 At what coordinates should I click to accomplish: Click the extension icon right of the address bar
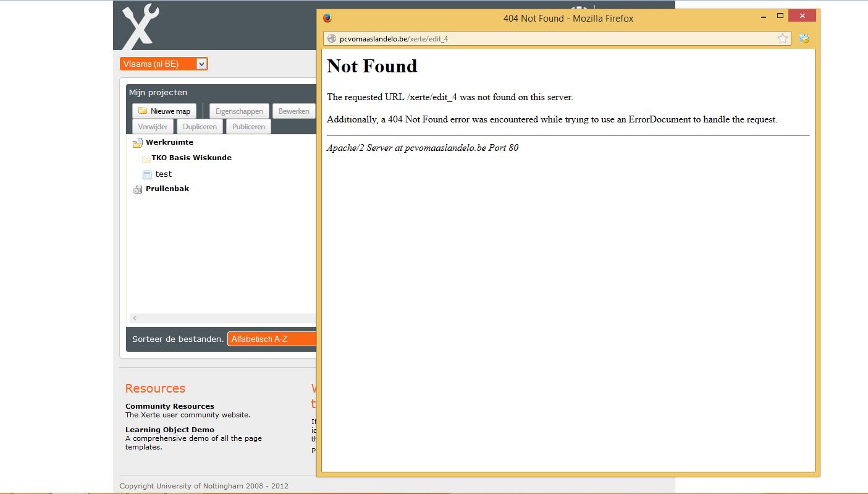pos(804,38)
